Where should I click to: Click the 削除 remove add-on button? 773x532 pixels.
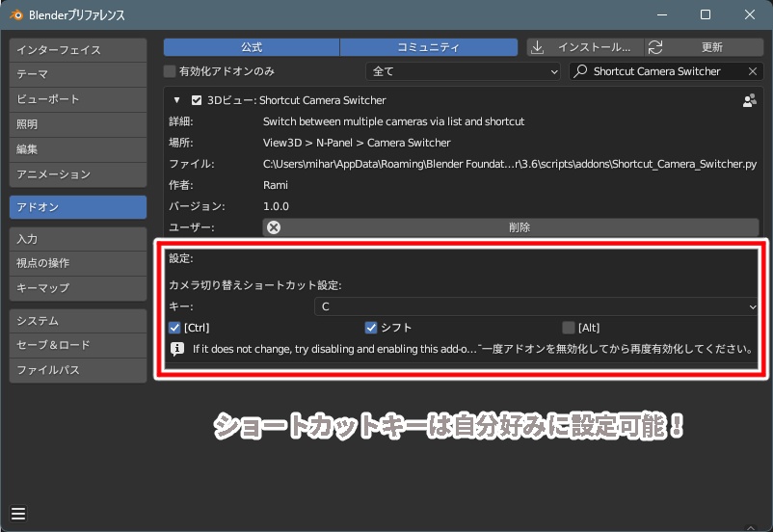(x=511, y=227)
